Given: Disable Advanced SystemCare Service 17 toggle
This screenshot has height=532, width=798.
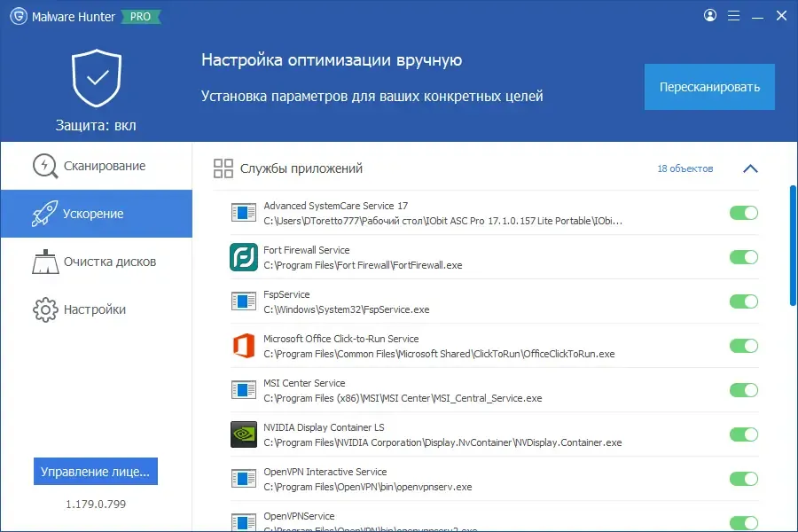Looking at the screenshot, I should [x=744, y=213].
